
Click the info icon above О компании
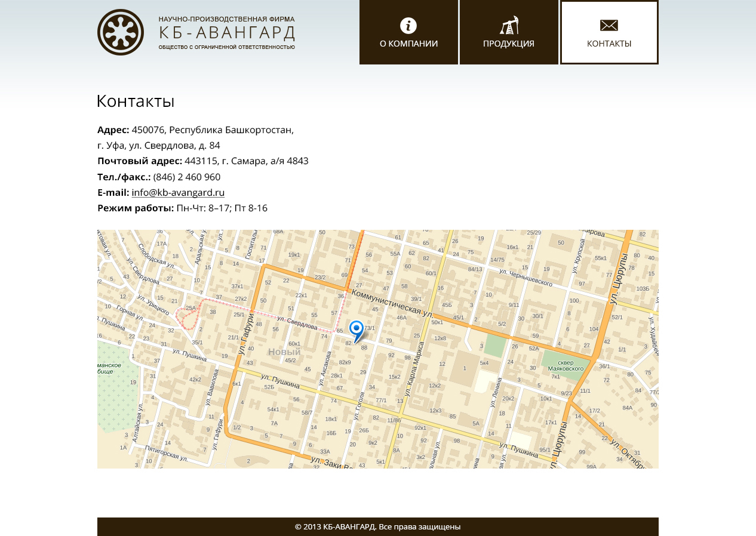tap(408, 26)
